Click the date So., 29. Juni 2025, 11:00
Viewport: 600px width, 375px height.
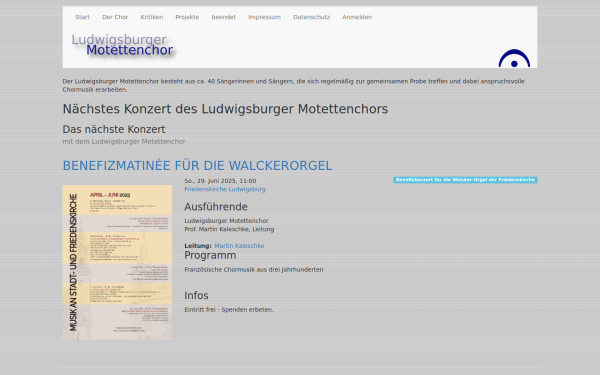[220, 181]
